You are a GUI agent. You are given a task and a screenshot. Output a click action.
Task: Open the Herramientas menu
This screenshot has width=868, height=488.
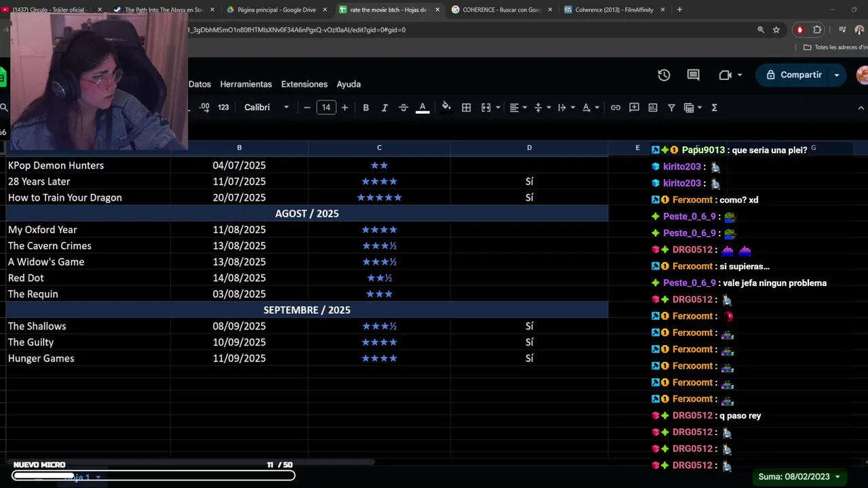(245, 84)
